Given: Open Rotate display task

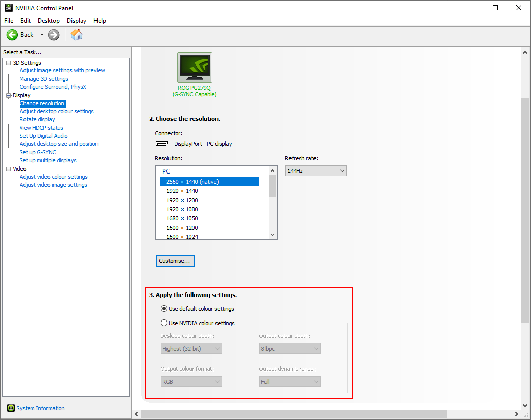Looking at the screenshot, I should point(37,119).
